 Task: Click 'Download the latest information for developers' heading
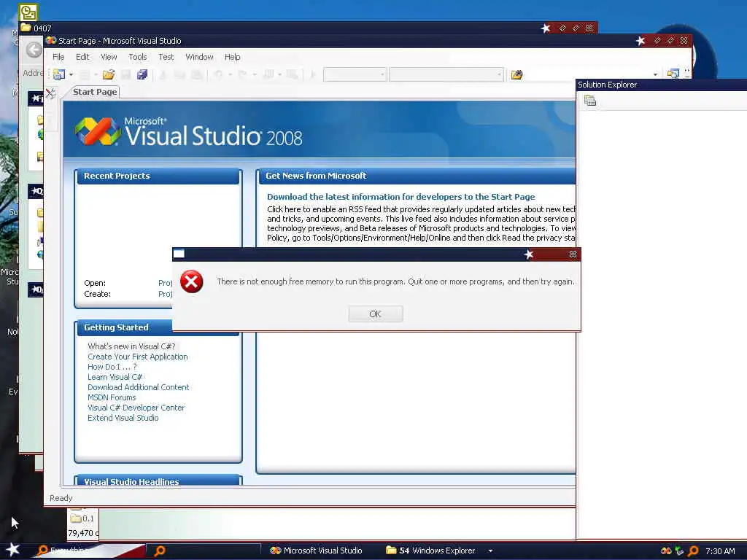pyautogui.click(x=400, y=197)
